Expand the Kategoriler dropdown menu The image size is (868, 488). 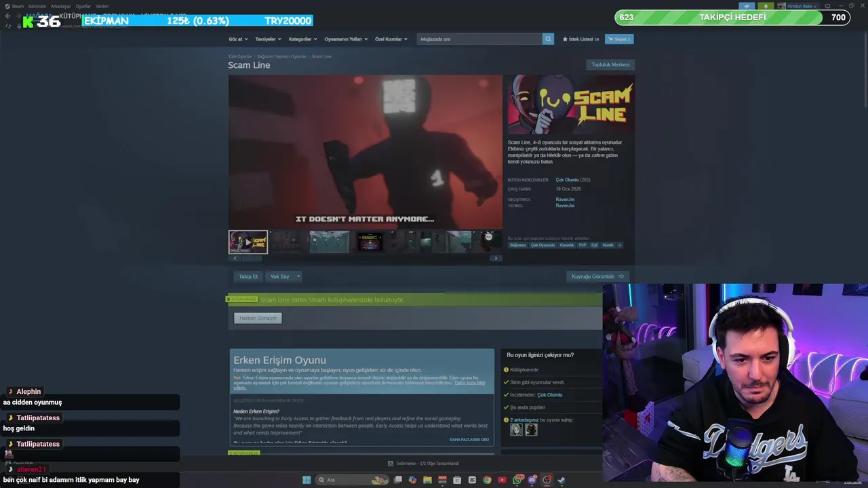(303, 39)
